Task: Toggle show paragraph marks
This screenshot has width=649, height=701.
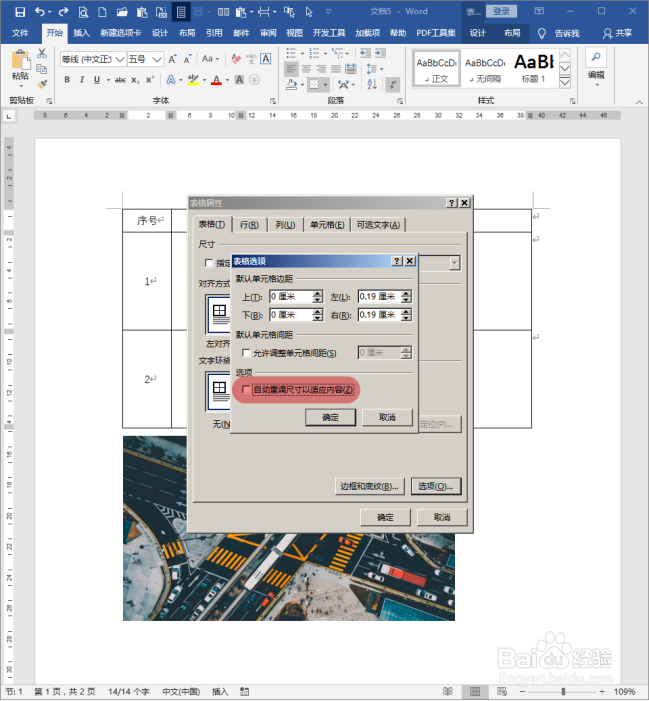Action: click(x=393, y=84)
